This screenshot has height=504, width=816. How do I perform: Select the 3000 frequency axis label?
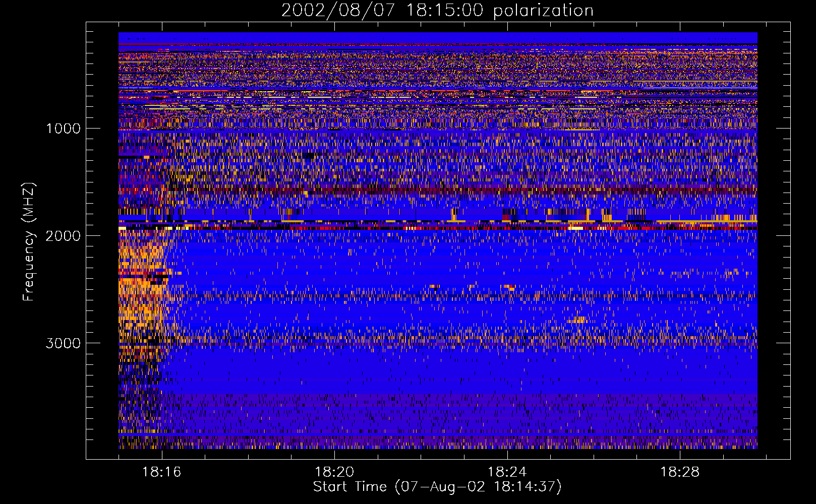pyautogui.click(x=64, y=343)
